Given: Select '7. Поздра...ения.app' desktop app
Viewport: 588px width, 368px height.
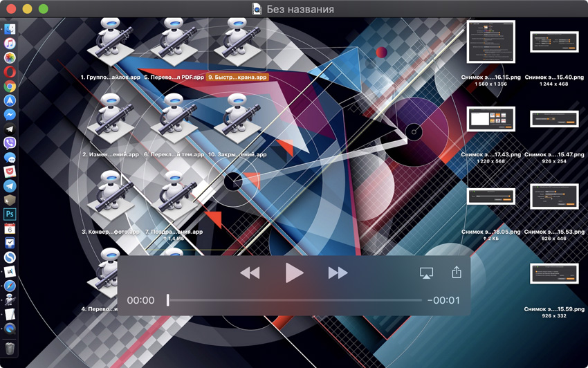Looking at the screenshot, I should (174, 196).
